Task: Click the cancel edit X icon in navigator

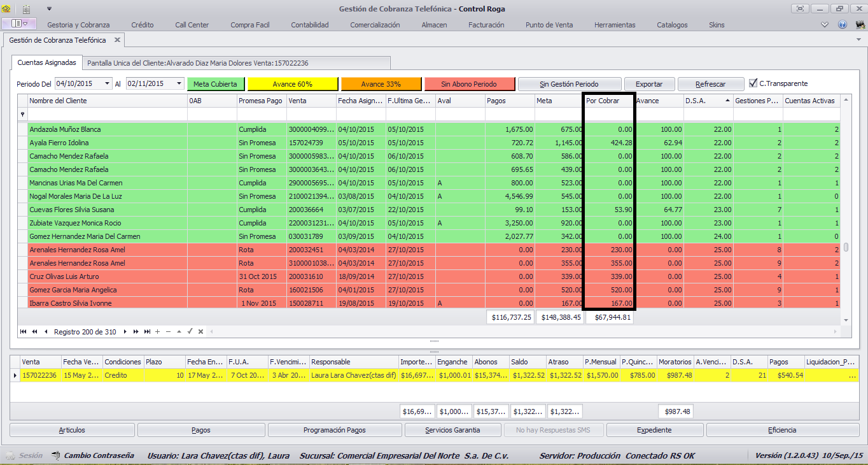Action: [200, 332]
